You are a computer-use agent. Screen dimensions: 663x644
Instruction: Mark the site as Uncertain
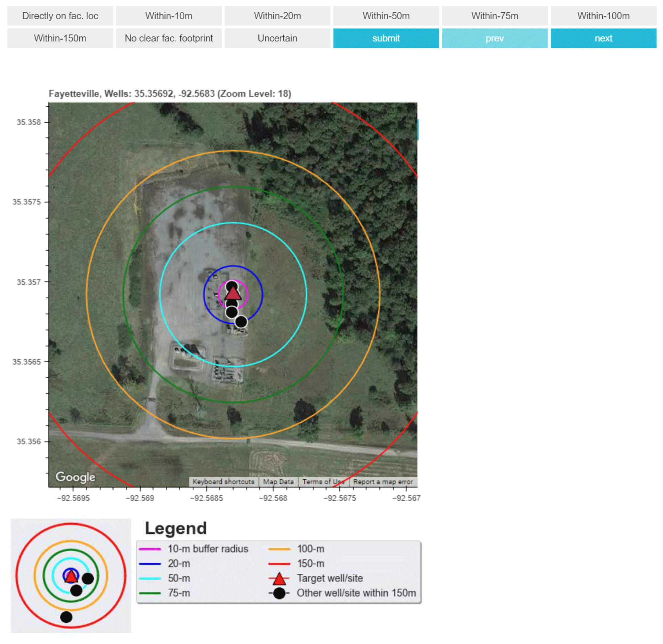(277, 38)
